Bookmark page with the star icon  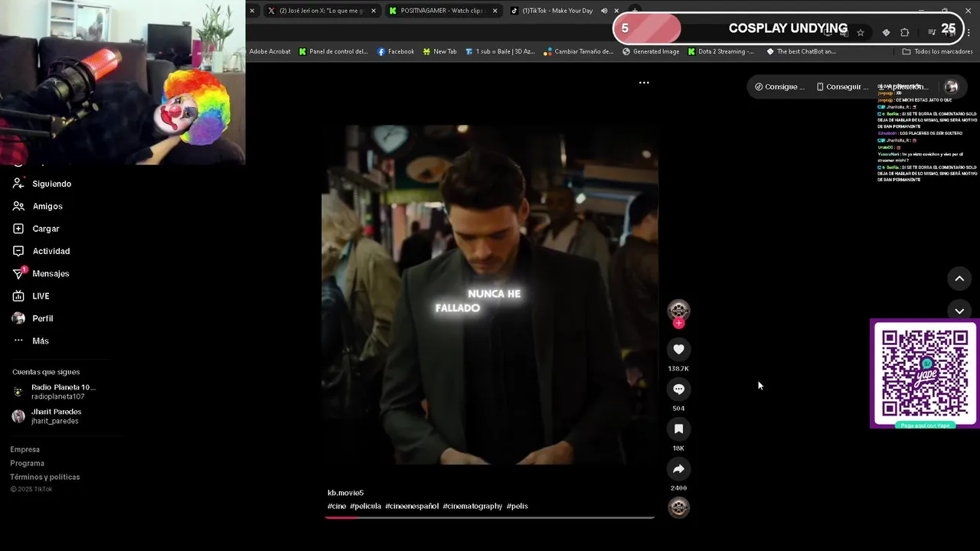pos(861,32)
